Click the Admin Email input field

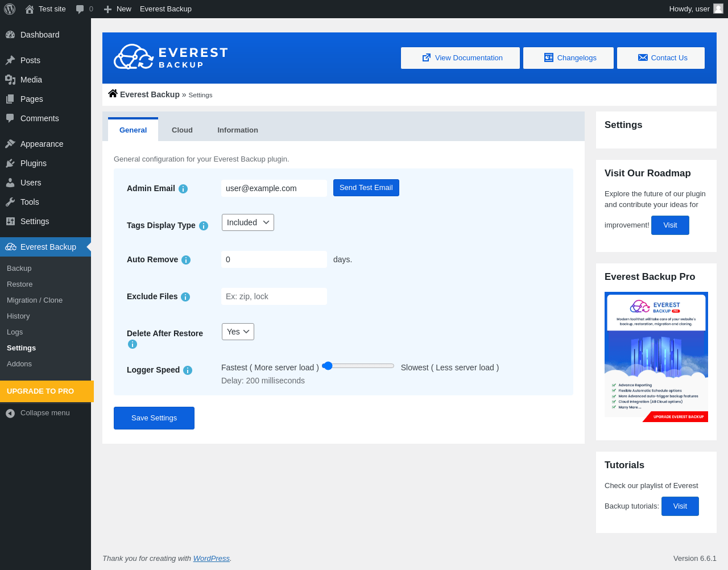(x=274, y=188)
